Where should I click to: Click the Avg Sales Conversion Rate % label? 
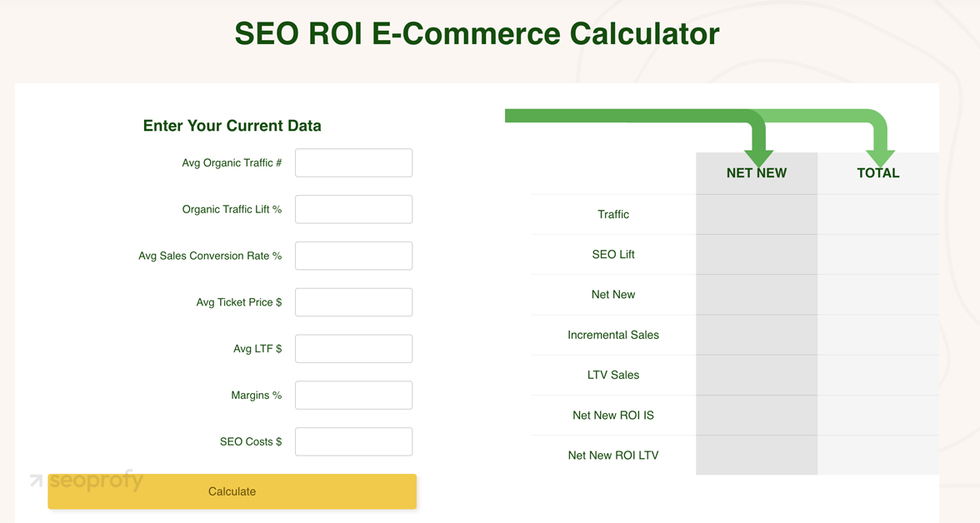pos(210,256)
